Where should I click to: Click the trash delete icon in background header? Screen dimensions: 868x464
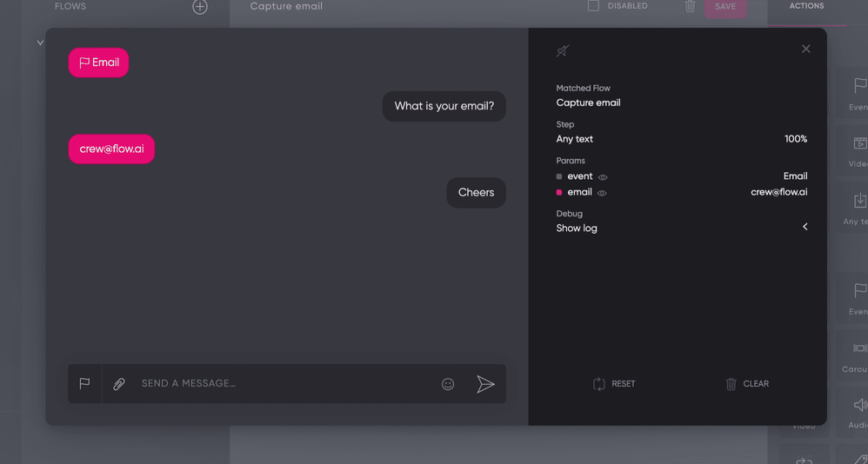pos(690,6)
